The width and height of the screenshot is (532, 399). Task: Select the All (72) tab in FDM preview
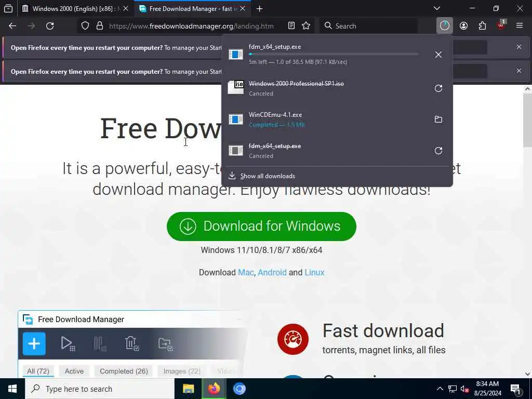38,371
